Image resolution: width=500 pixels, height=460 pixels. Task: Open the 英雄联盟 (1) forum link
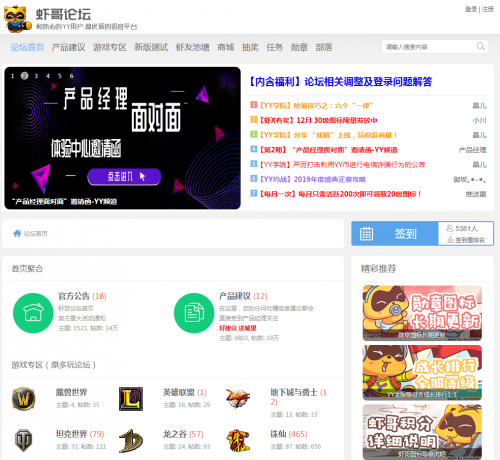coord(185,392)
